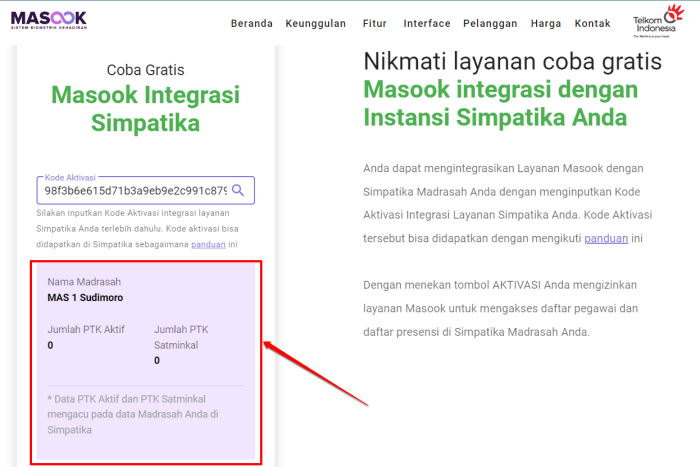Go to Keunggulan section
Image resolution: width=700 pixels, height=467 pixels.
pos(316,23)
